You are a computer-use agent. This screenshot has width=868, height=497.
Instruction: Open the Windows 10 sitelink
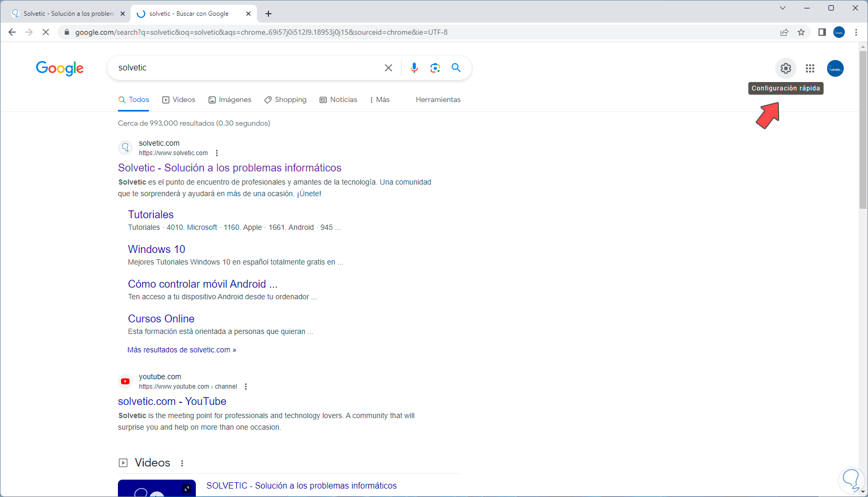156,249
